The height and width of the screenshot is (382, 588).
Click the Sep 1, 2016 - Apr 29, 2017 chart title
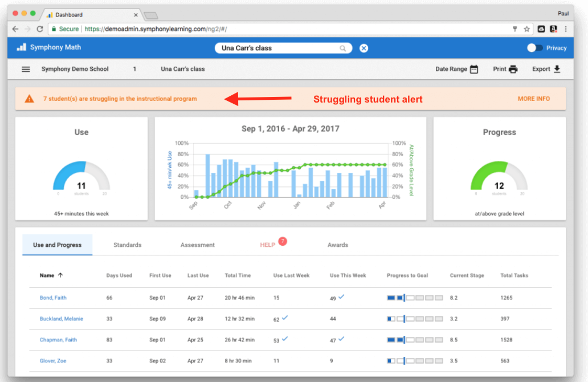[290, 129]
